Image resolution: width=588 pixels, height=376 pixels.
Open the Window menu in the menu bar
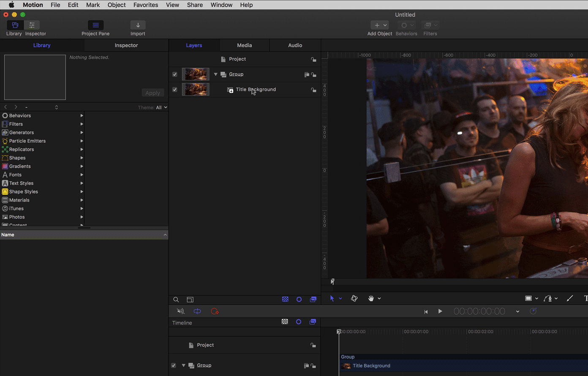[x=221, y=5]
